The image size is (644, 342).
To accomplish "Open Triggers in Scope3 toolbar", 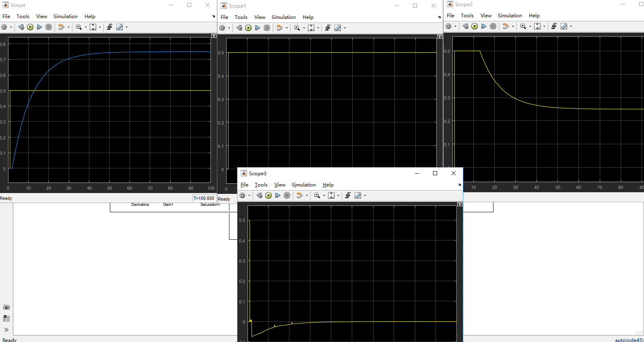I will (x=348, y=195).
